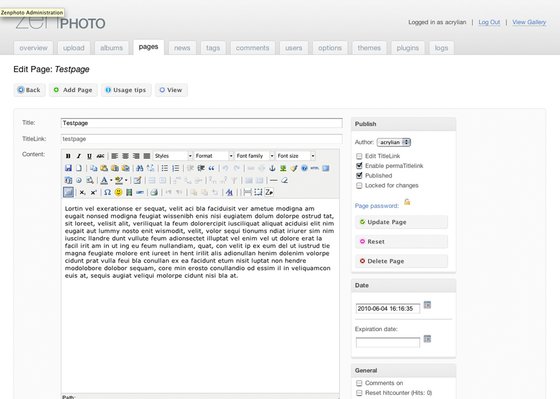The image size is (560, 399).
Task: Click the find (binoculars) editor icon
Action: pyautogui.click(x=140, y=168)
